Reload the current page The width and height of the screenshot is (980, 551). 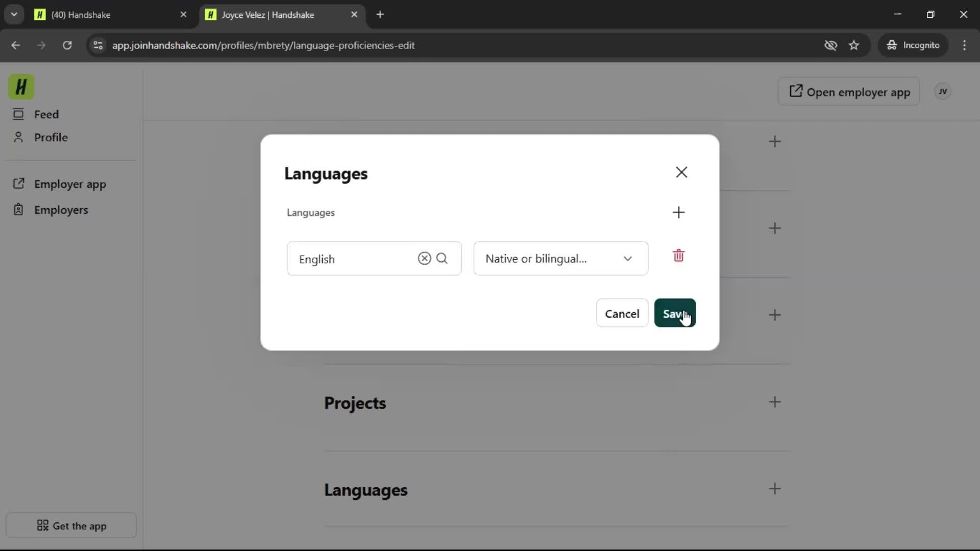[x=67, y=45]
